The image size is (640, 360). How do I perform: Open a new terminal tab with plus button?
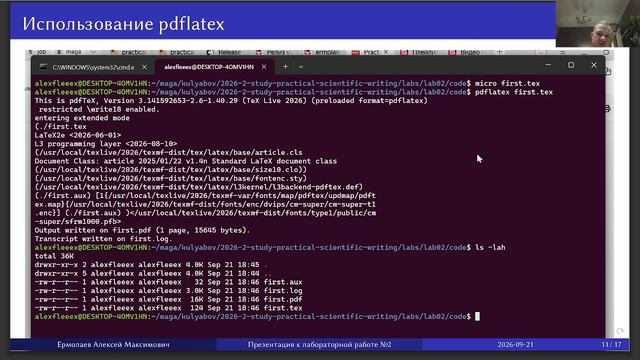pyautogui.click(x=285, y=67)
